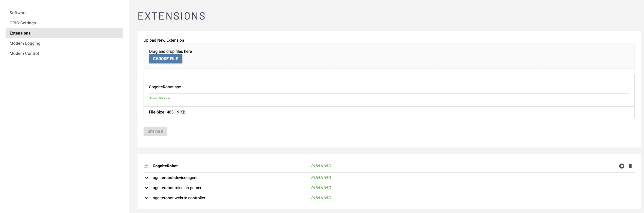The image size is (644, 213).
Task: Click the drag and drop files area
Action: coord(389,56)
